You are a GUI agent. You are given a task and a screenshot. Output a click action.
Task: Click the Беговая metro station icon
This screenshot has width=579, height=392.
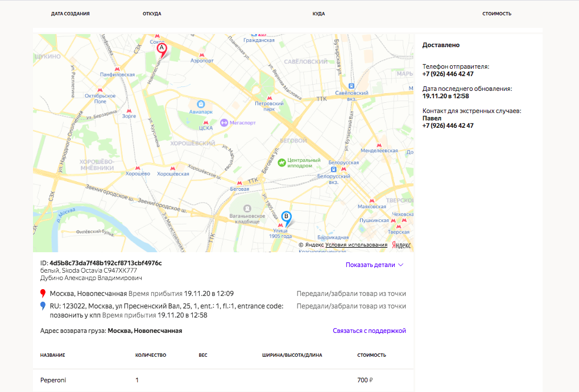pos(239,183)
